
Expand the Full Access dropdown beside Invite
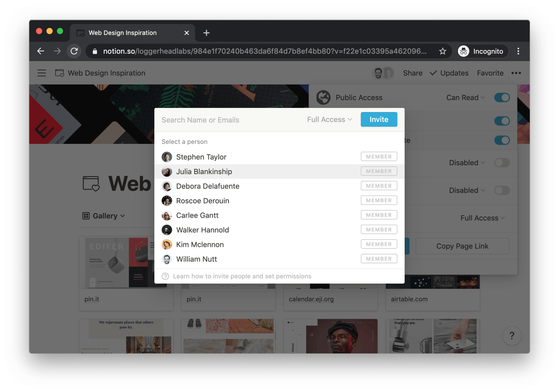[x=330, y=120]
